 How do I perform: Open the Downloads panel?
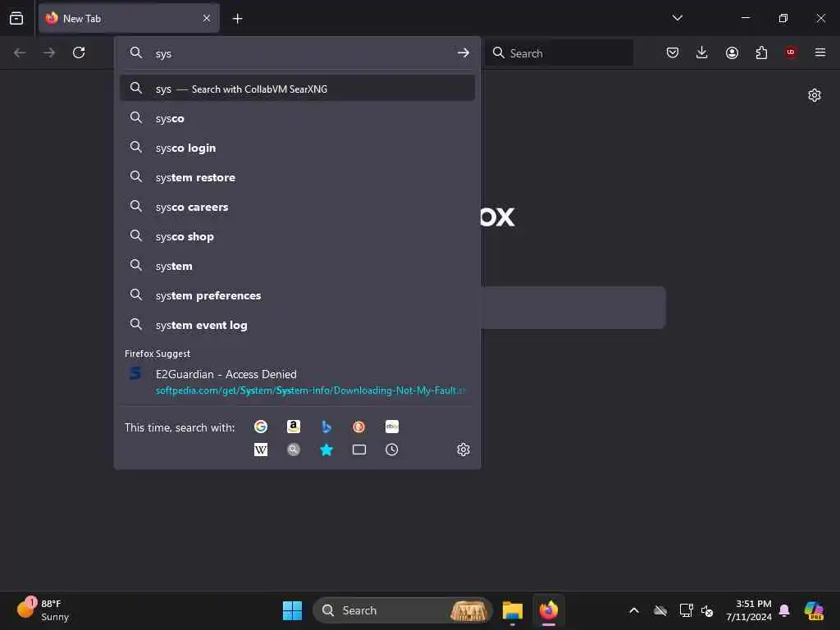[702, 52]
